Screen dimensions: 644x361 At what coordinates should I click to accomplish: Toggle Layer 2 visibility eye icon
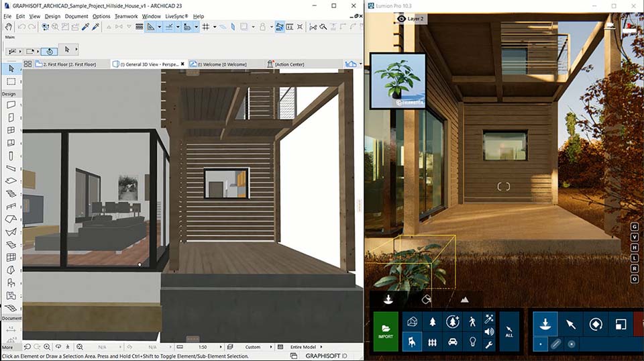(401, 19)
